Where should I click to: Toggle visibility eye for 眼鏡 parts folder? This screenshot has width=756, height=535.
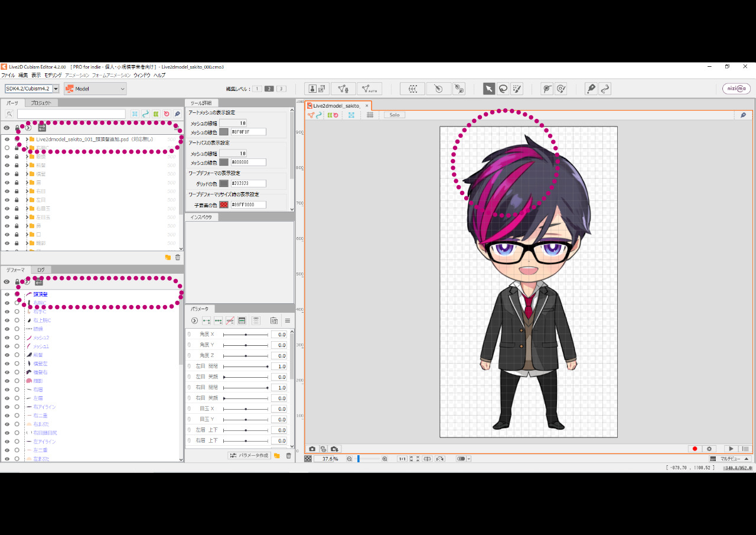click(7, 157)
